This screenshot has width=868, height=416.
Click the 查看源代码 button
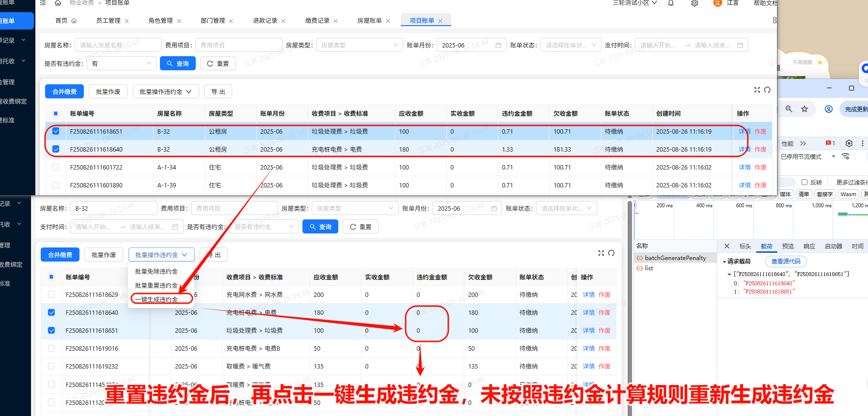786,262
